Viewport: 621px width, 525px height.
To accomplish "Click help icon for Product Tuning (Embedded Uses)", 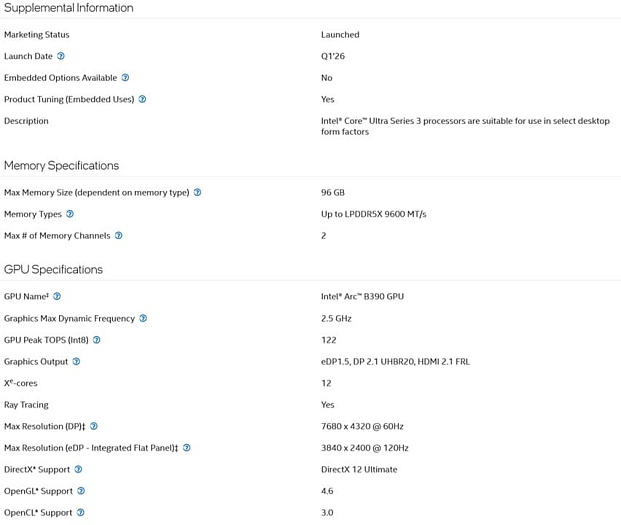I will (142, 99).
